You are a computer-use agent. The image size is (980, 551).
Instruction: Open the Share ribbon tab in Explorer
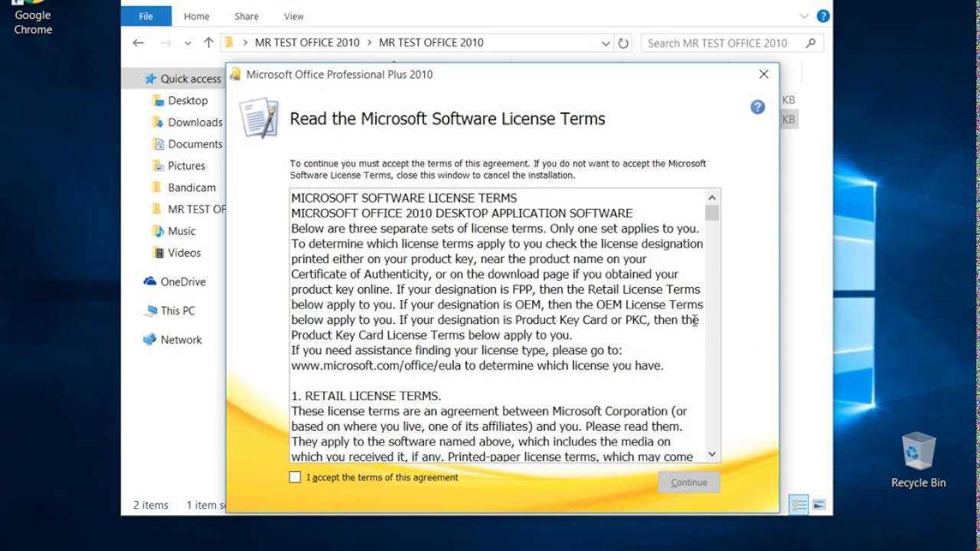247,16
